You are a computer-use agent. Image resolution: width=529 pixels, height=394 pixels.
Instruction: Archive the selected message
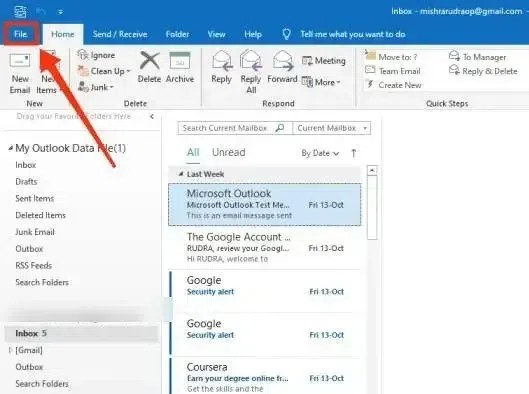click(x=180, y=67)
